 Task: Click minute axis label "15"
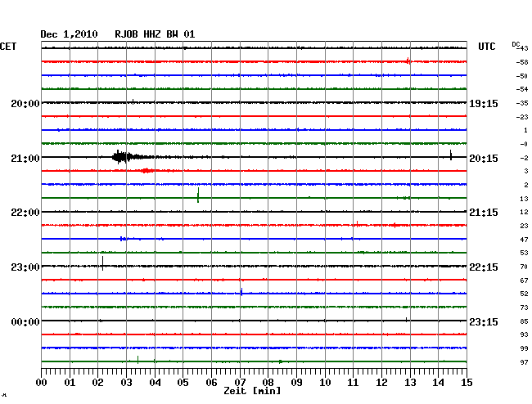coord(467,382)
